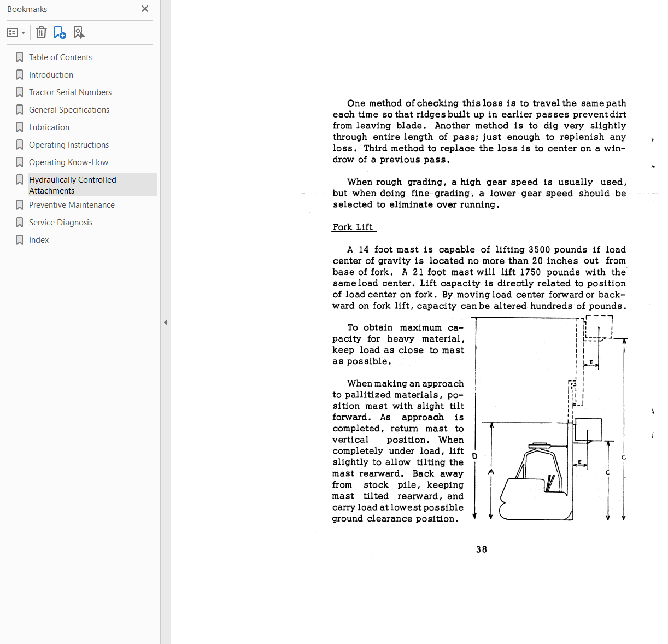Click bookmark icon beside Introduction

(x=20, y=75)
